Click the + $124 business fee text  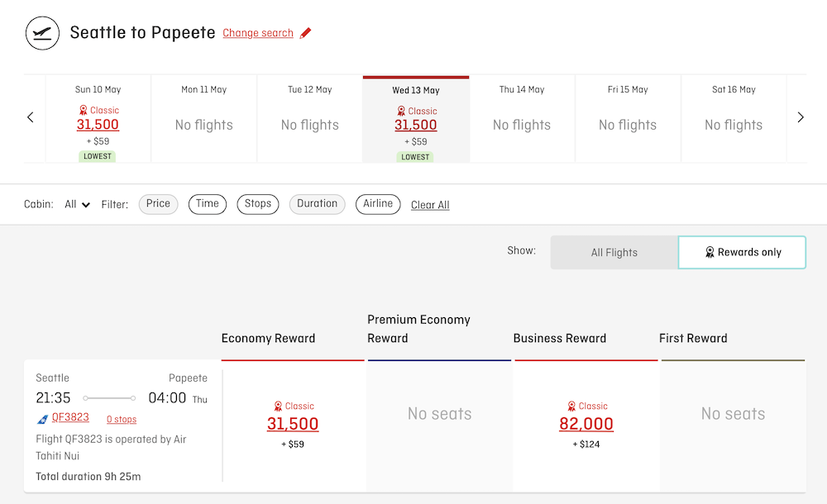586,445
